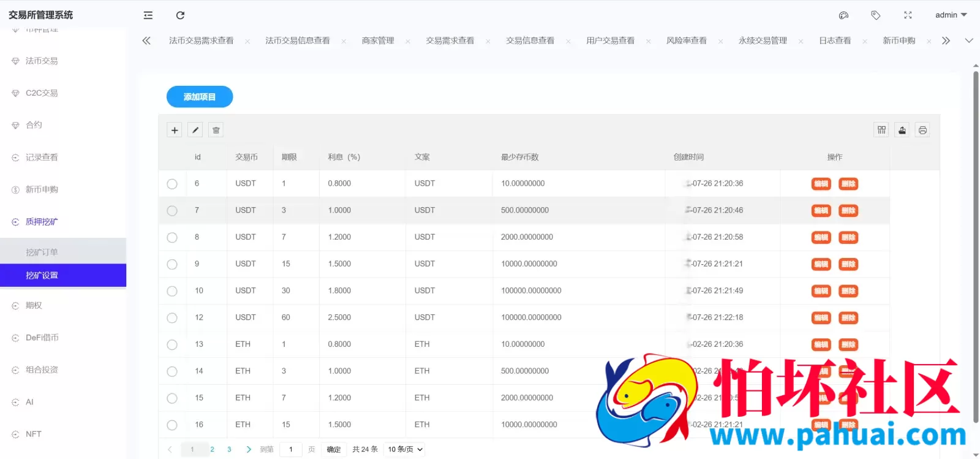Click 删除 button for row id 6
The image size is (980, 459).
[848, 184]
